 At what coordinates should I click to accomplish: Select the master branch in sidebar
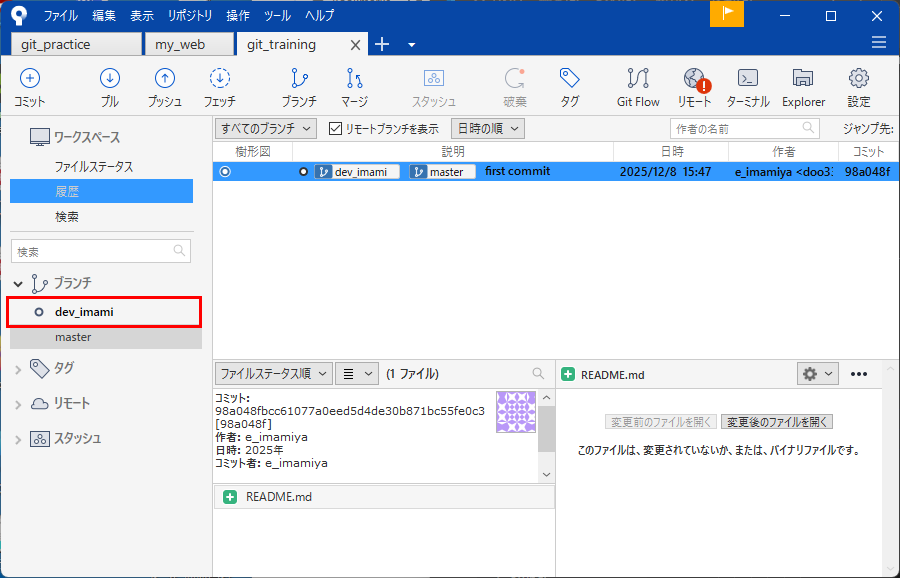pyautogui.click(x=74, y=338)
